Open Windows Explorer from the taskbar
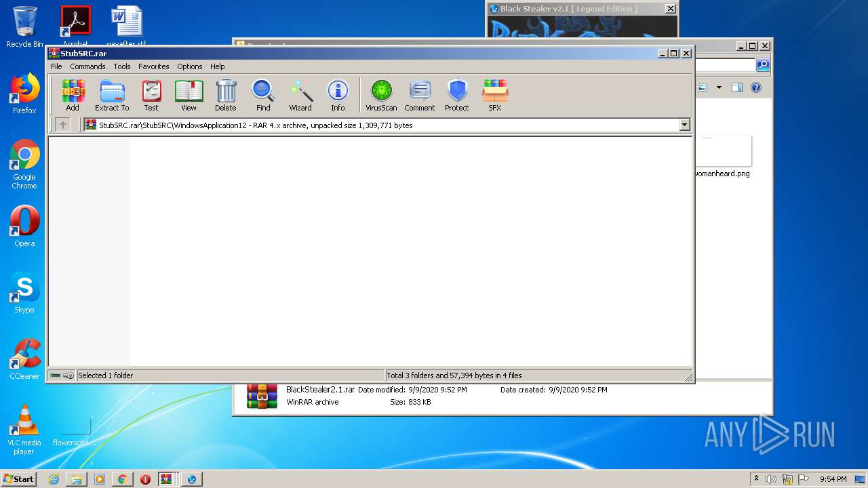The width and height of the screenshot is (868, 488). (x=77, y=479)
